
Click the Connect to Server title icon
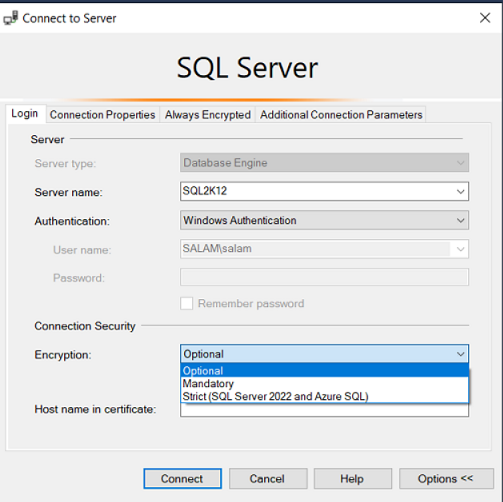[11, 18]
